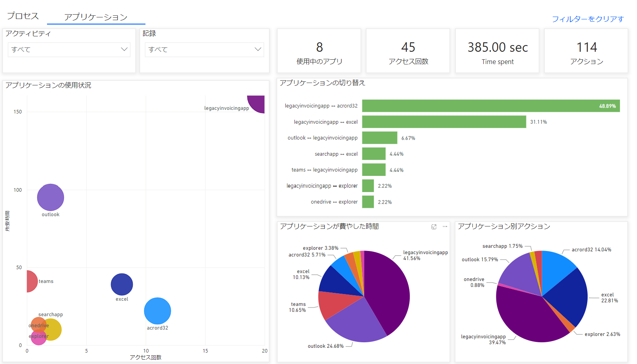This screenshot has width=637, height=364.
Task: Select the Time spent 385.00 sec card
Action: point(498,51)
